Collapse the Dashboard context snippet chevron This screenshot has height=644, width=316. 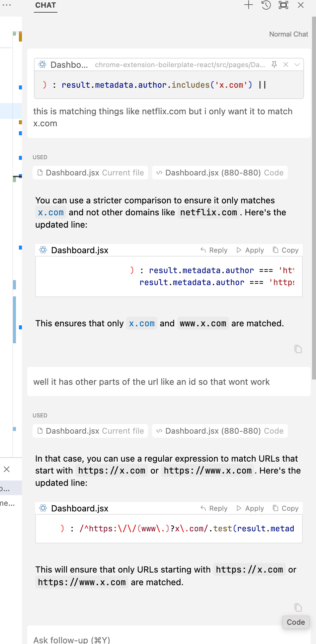297,64
